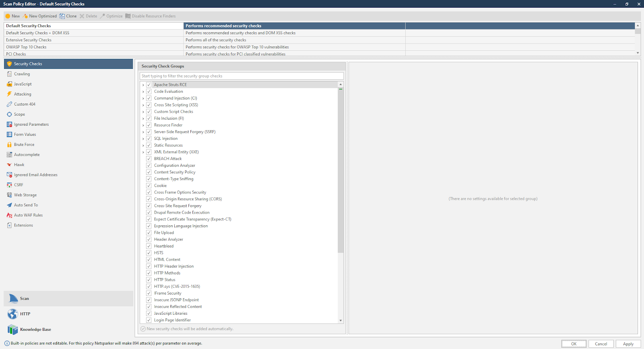Open the Auto WAF Rules icon
The width and height of the screenshot is (644, 349).
pyautogui.click(x=9, y=215)
